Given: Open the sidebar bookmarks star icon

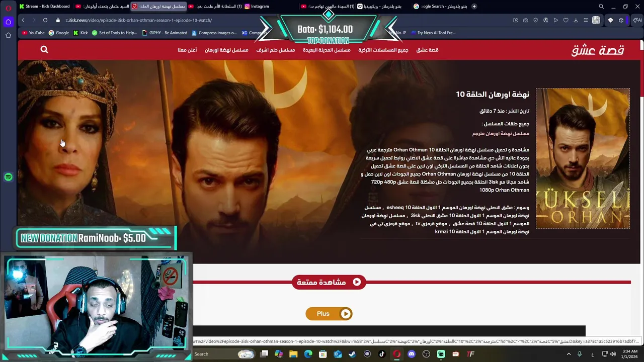Looking at the screenshot, I should [8, 35].
